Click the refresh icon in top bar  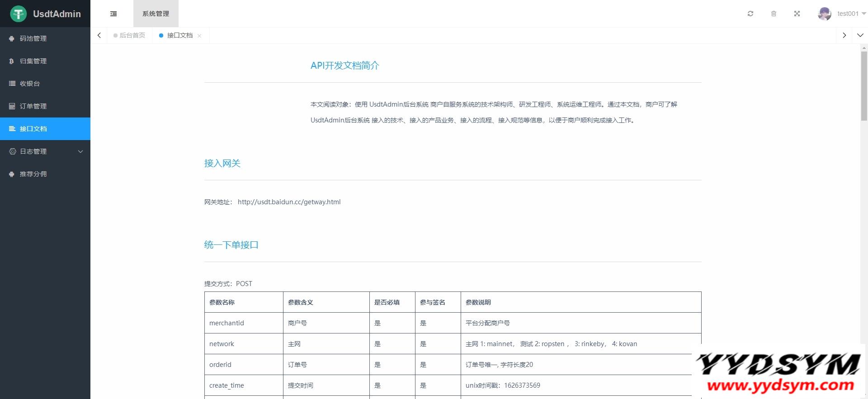(x=750, y=14)
